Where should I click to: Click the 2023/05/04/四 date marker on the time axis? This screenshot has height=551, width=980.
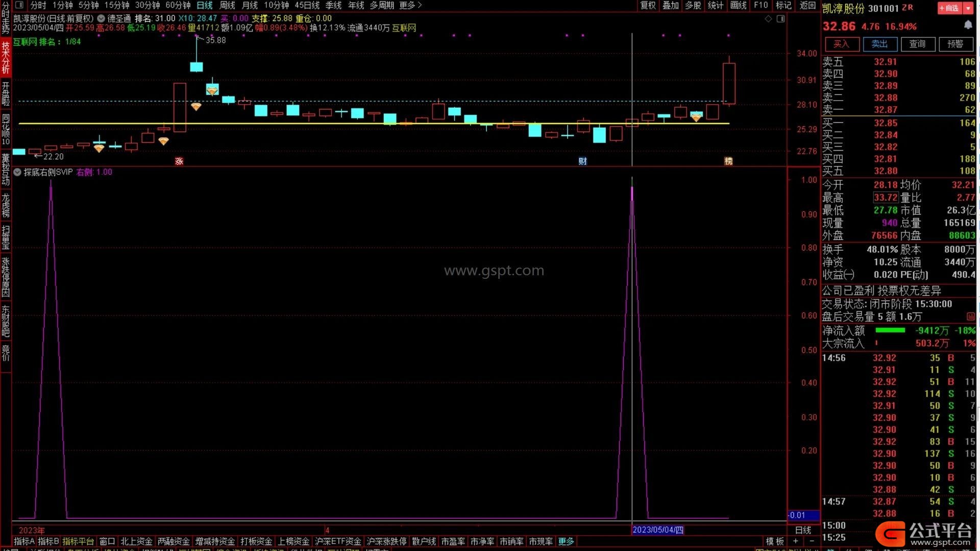click(657, 530)
